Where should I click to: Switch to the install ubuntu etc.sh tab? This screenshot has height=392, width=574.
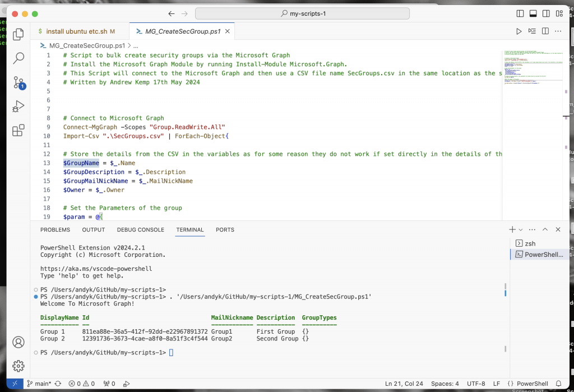point(76,31)
